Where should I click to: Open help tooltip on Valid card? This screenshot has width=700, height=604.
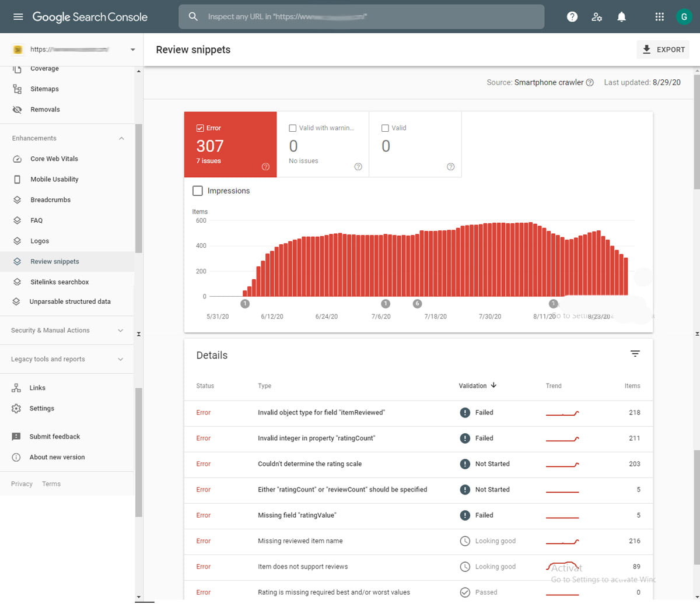451,167
